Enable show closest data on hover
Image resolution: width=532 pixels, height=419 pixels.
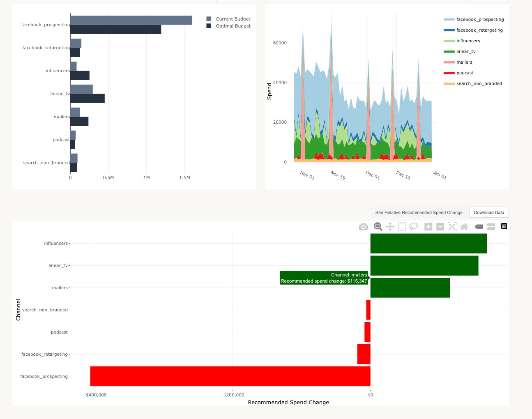pyautogui.click(x=479, y=227)
